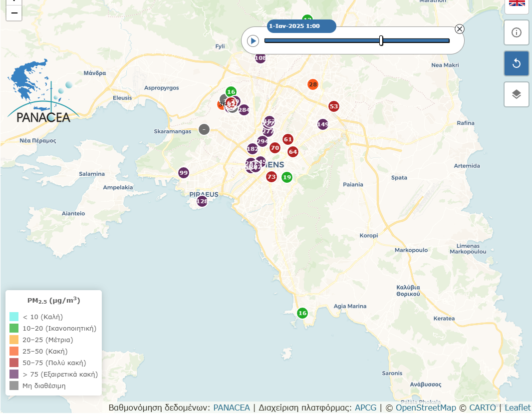The width and height of the screenshot is (532, 414).
Task: Select the green station marker 16 near Agia Marina
Action: pos(302,313)
